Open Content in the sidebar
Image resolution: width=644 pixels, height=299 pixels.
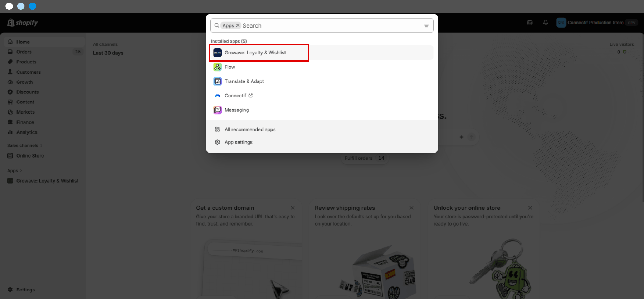44,102
